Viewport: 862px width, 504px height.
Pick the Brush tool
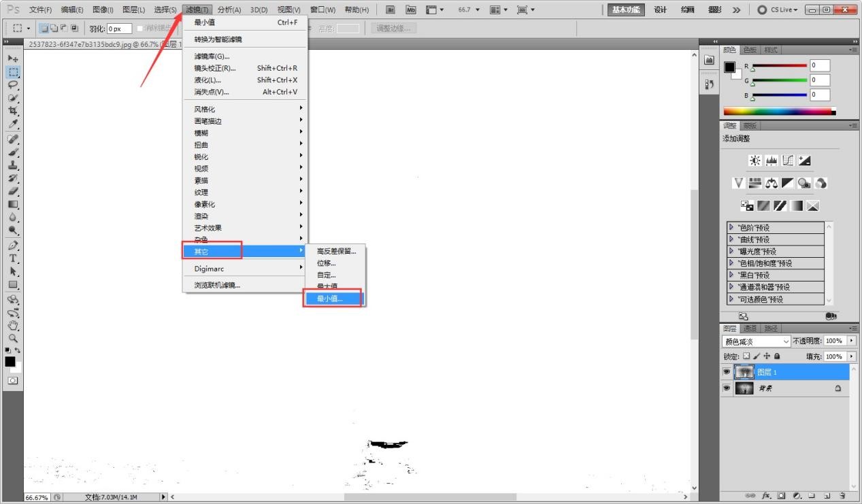(14, 152)
